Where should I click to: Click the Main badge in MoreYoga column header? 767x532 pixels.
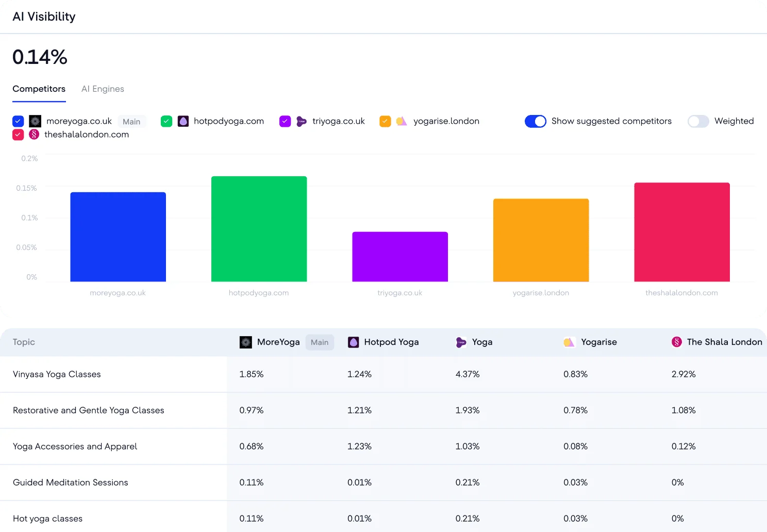coord(320,342)
